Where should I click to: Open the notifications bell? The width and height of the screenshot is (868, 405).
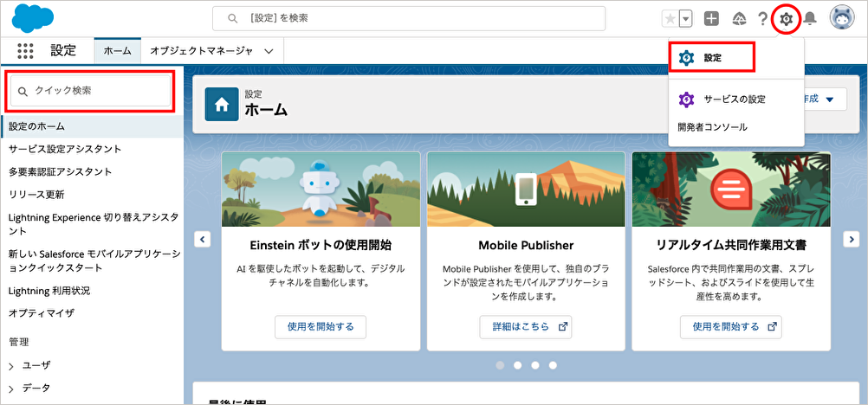(x=811, y=19)
